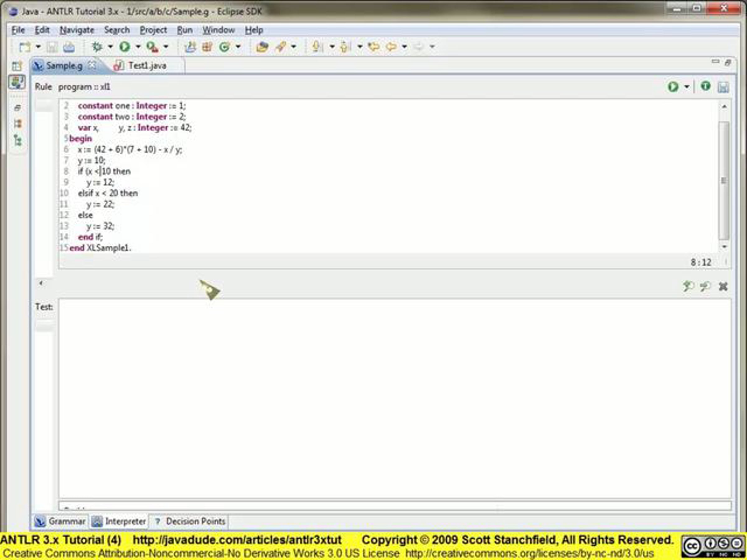The width and height of the screenshot is (747, 560).
Task: Click the code line 'end XLSample1.'
Action: (100, 248)
